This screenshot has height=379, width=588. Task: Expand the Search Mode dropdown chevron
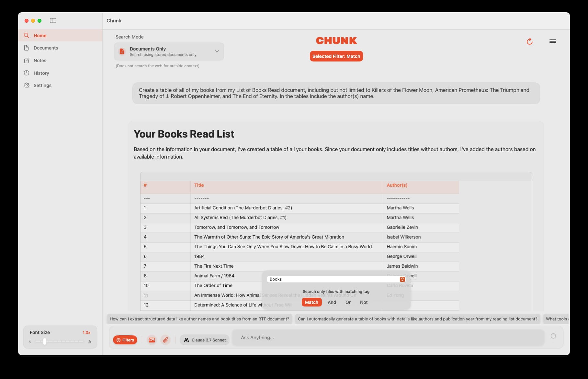[217, 51]
